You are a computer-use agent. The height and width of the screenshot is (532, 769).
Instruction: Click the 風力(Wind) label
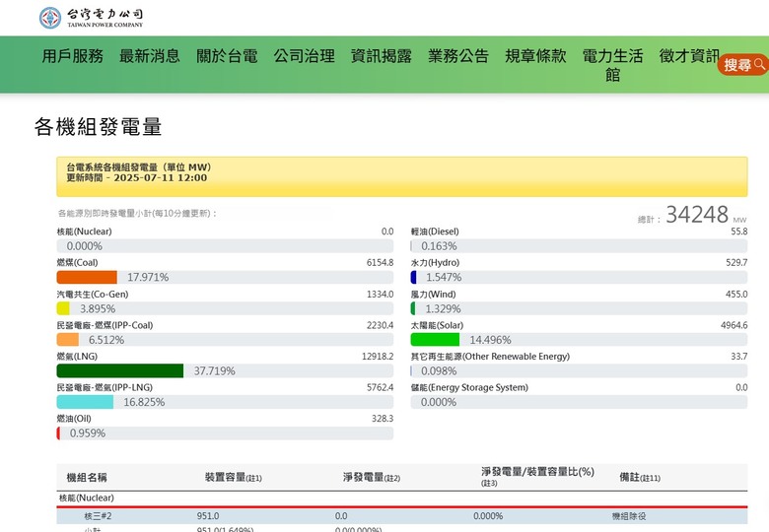point(434,294)
